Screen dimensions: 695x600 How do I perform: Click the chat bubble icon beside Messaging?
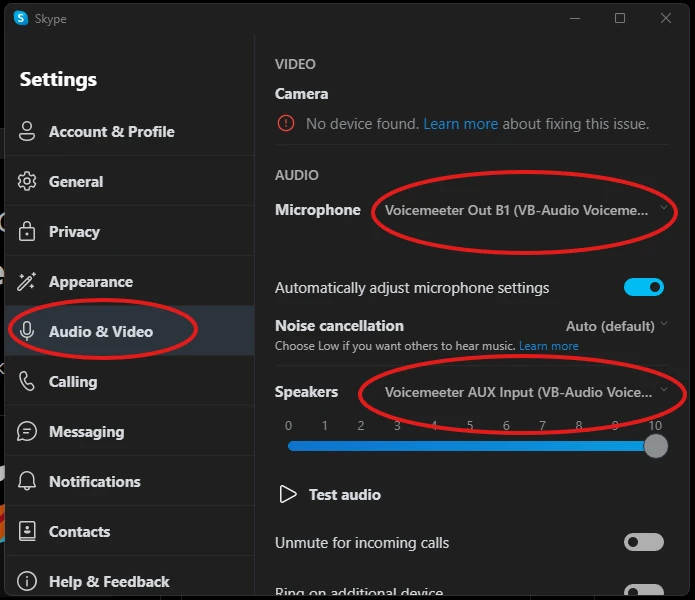(x=27, y=432)
